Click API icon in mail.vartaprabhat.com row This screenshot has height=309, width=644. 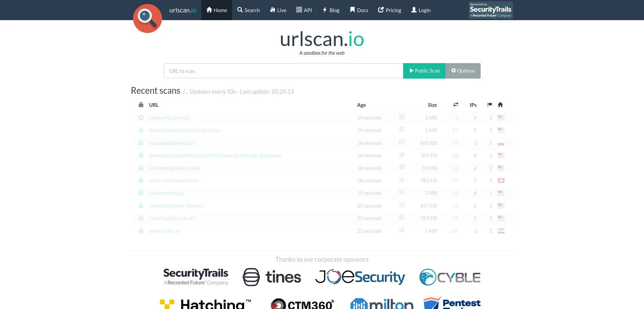pyautogui.click(x=402, y=167)
